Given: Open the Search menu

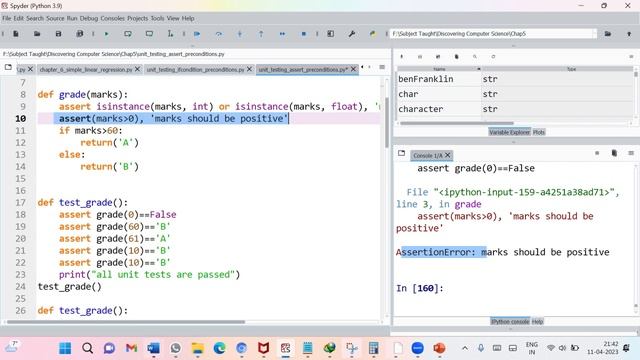Looking at the screenshot, I should (35, 18).
